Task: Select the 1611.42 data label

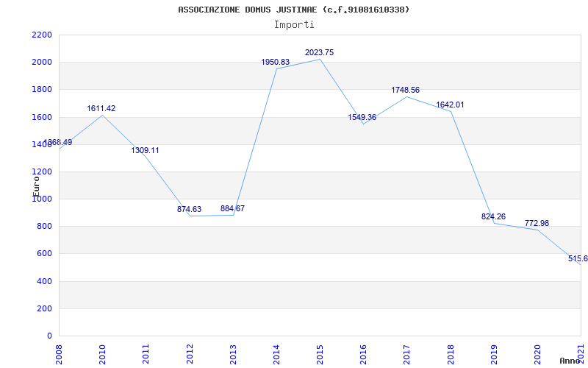Action: point(101,108)
